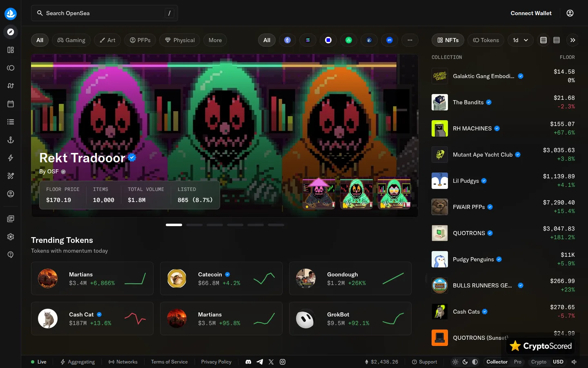Screen dimensions: 588x368
Task: Open the Support link
Action: (x=424, y=362)
